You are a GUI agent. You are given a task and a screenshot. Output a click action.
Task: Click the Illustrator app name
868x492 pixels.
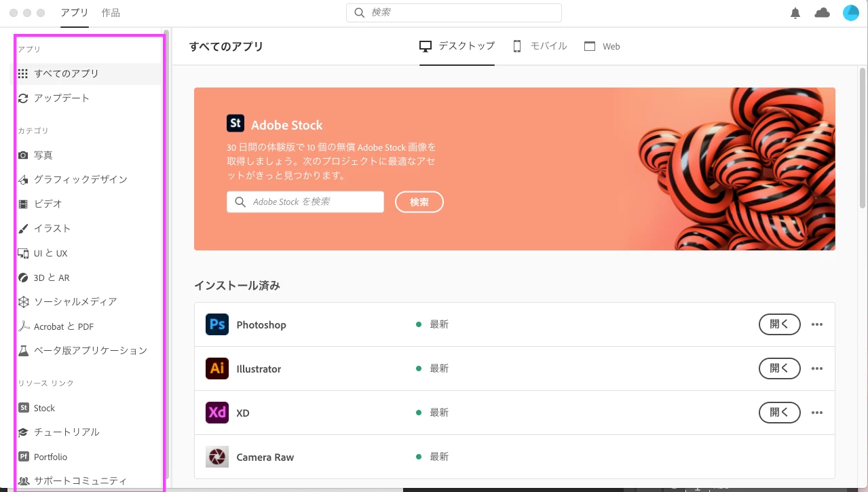click(259, 369)
